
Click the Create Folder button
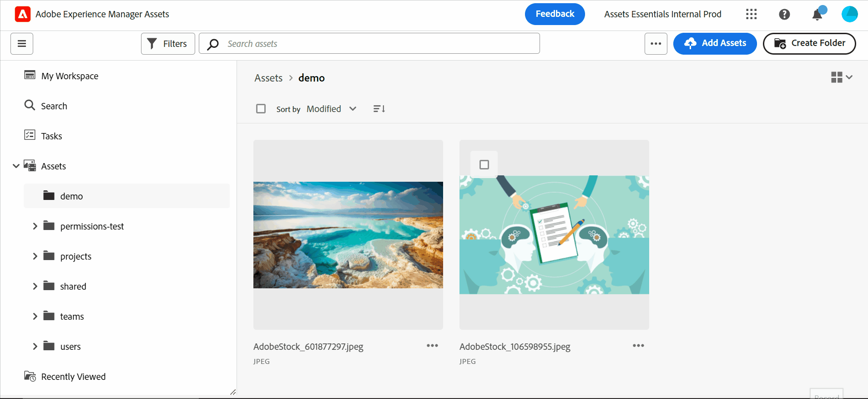(809, 44)
